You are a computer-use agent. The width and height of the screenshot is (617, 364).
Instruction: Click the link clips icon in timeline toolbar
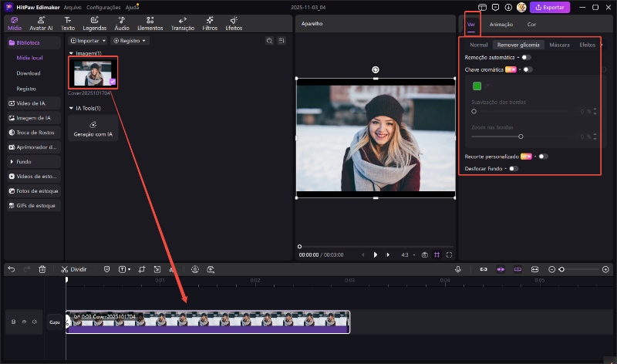[484, 269]
